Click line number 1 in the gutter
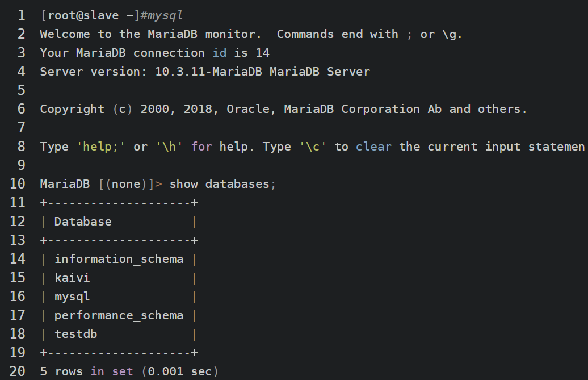This screenshot has width=588, height=380. (22, 15)
